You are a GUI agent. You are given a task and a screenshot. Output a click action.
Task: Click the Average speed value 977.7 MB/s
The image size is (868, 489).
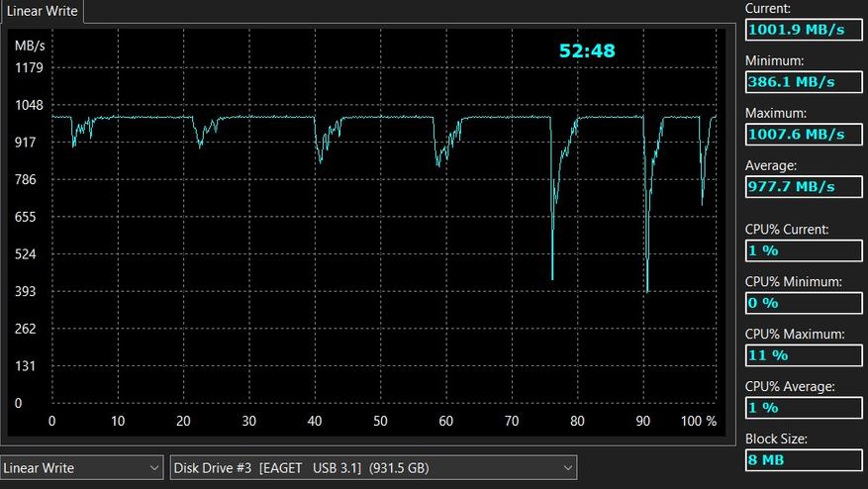(804, 187)
